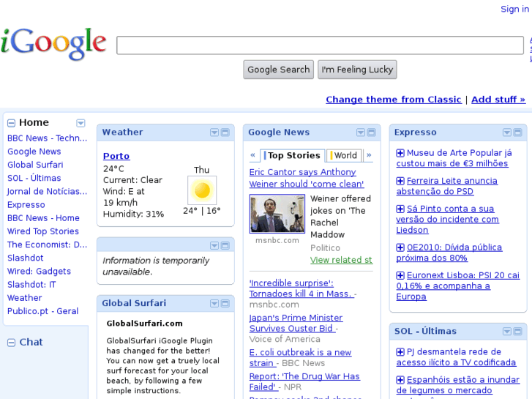The image size is (532, 399).
Task: Switch to the World news tab
Action: 344,155
